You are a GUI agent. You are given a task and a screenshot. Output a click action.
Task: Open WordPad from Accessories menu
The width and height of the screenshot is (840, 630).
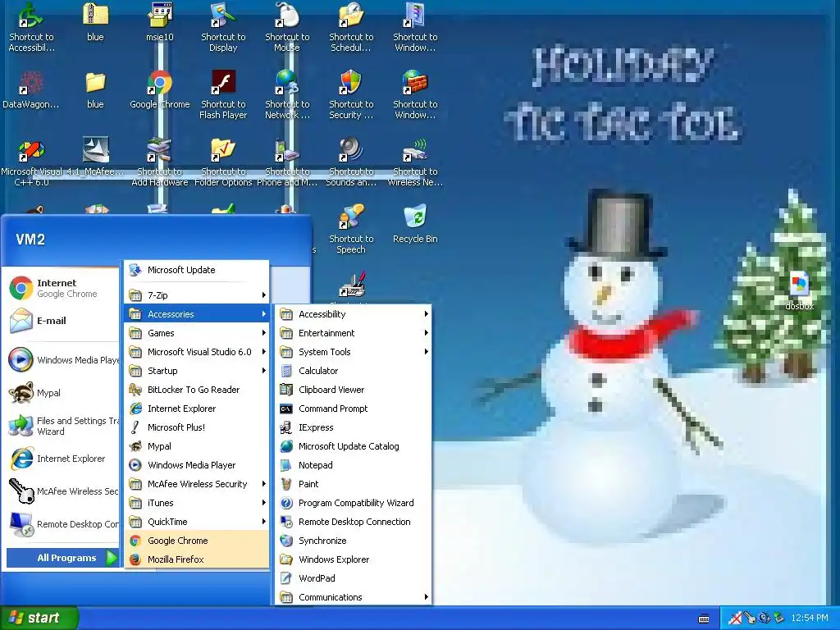[353, 578]
